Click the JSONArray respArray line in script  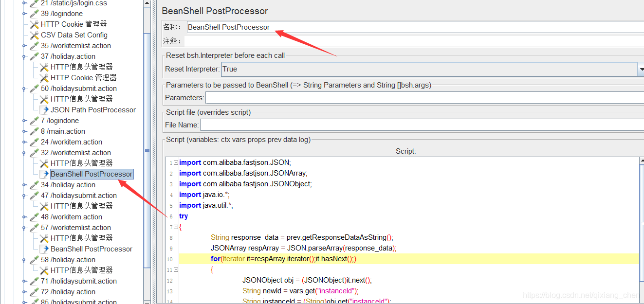click(x=304, y=248)
